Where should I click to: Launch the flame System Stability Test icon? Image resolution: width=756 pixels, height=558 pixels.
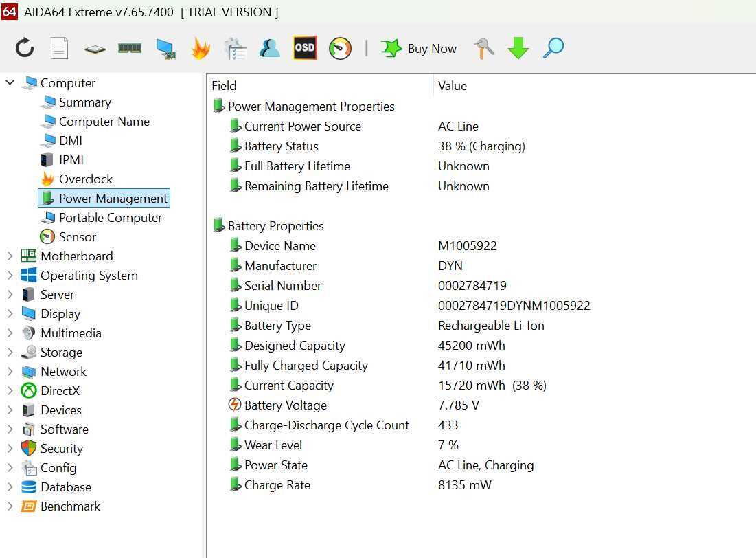tap(201, 48)
